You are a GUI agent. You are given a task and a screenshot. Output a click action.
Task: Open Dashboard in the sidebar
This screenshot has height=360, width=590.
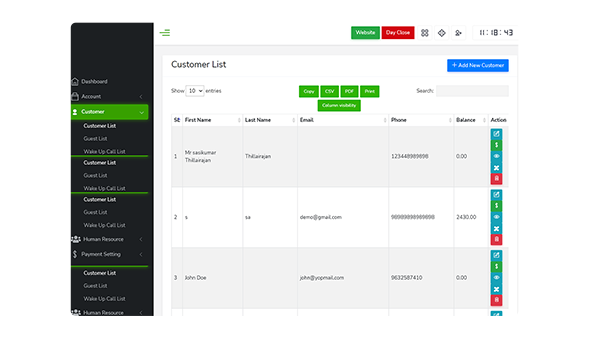(x=109, y=82)
